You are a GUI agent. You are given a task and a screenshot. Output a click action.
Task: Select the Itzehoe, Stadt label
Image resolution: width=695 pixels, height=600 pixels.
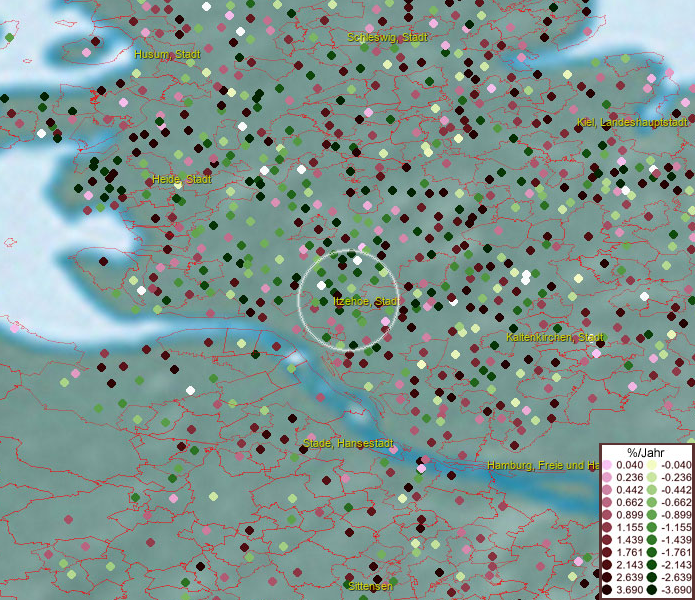pyautogui.click(x=366, y=301)
